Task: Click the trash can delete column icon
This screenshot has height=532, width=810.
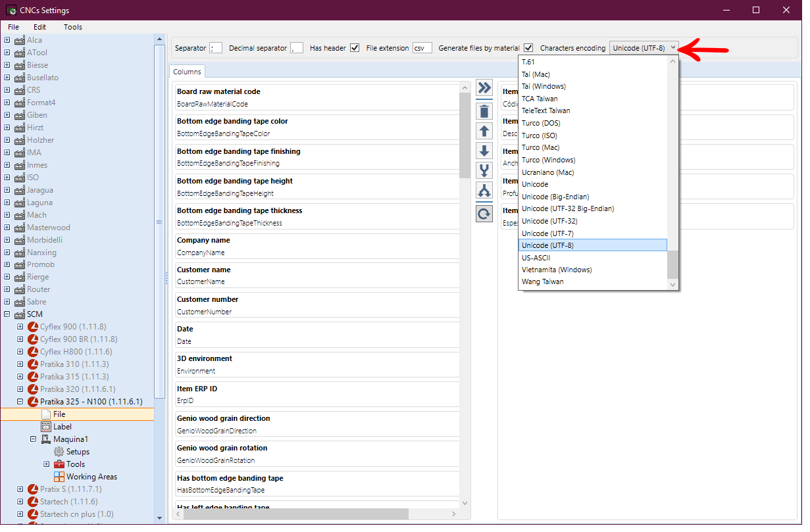Action: 484,110
